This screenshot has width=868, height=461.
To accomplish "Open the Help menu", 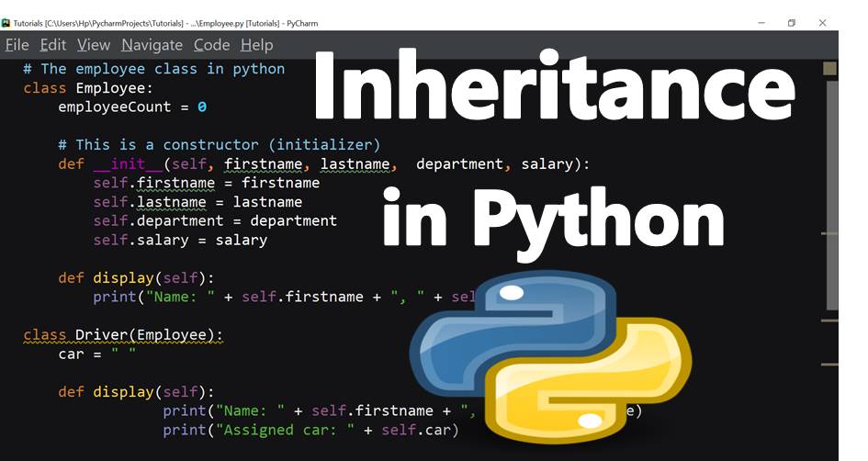I will [x=257, y=45].
